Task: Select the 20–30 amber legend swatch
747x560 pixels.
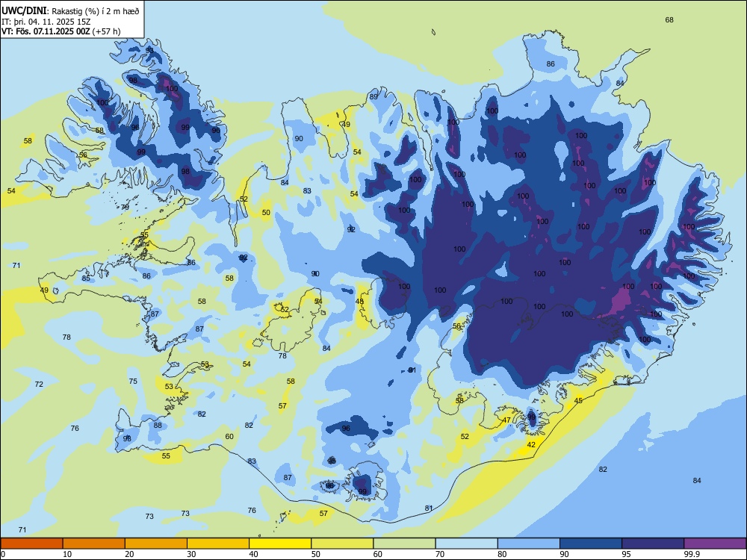Action: (156, 544)
